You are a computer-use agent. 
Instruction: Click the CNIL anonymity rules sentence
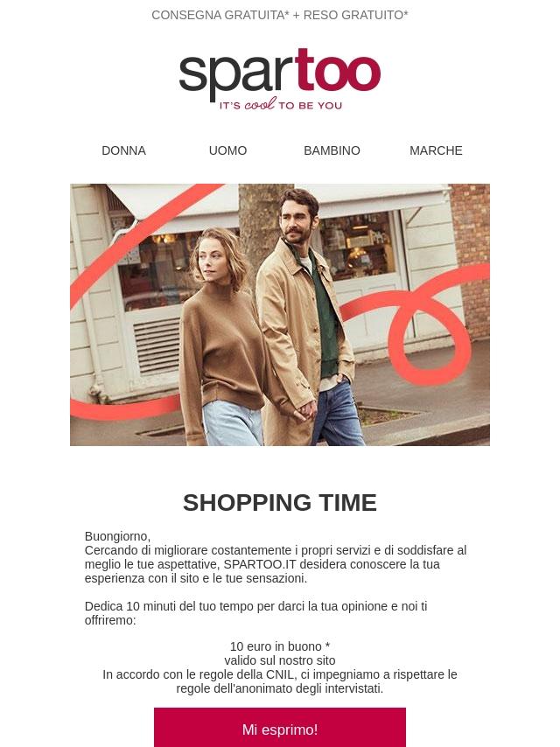[280, 681]
